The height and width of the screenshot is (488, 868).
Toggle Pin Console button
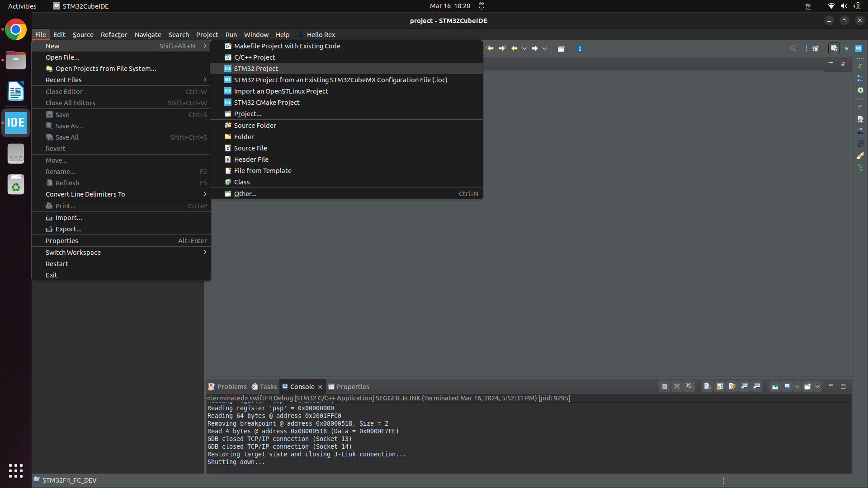pyautogui.click(x=775, y=386)
